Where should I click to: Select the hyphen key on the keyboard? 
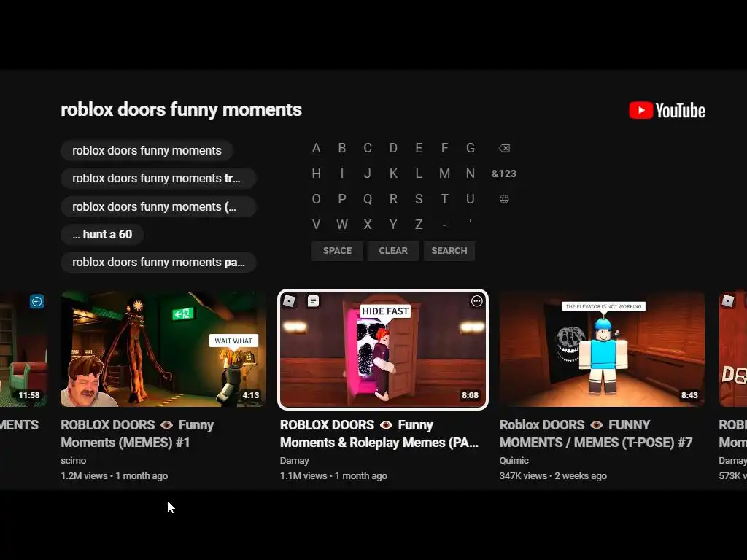click(x=444, y=225)
